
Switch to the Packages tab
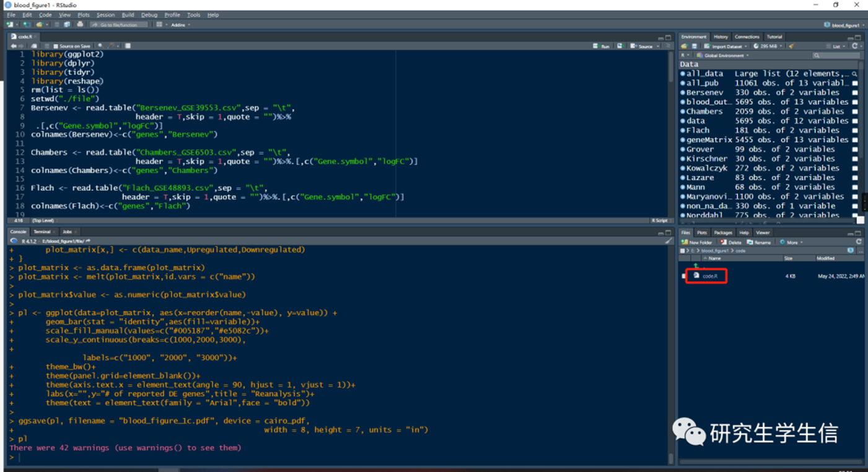(x=723, y=232)
